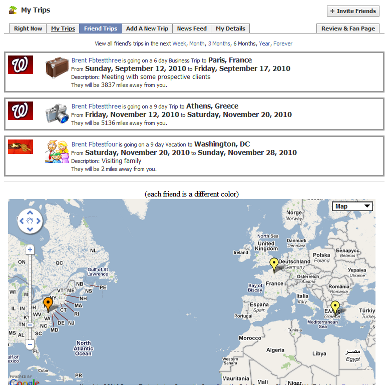The image size is (385, 391).
Task: Open Brent Fbtestfour profile link
Action: (94, 144)
